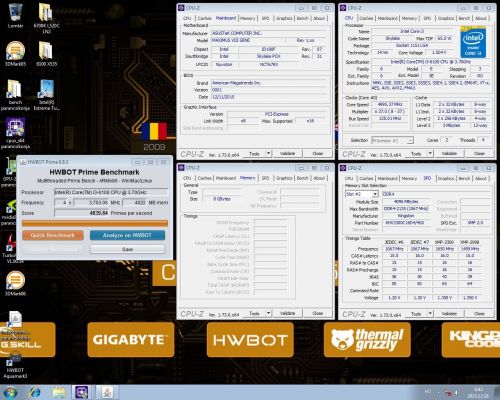Screen dimensions: 500x400
Task: Click the '4096 MBytes' module size value
Action: point(406,202)
